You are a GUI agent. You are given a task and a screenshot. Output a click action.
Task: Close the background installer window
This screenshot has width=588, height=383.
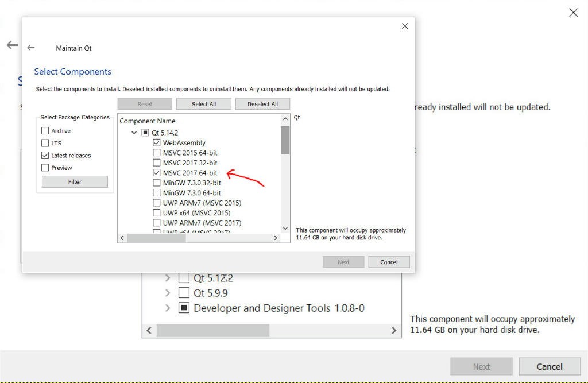click(x=573, y=13)
